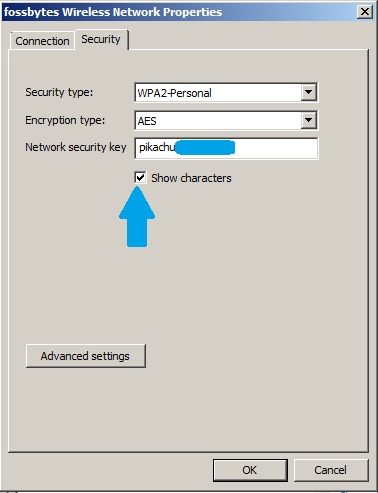Close the dialog with the X button

pyautogui.click(x=365, y=12)
